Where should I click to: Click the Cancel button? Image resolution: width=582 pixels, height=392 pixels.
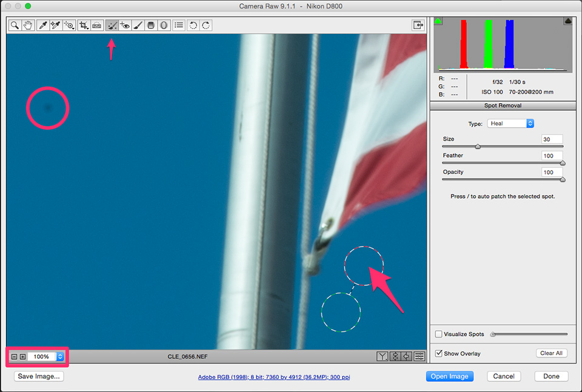pyautogui.click(x=504, y=376)
